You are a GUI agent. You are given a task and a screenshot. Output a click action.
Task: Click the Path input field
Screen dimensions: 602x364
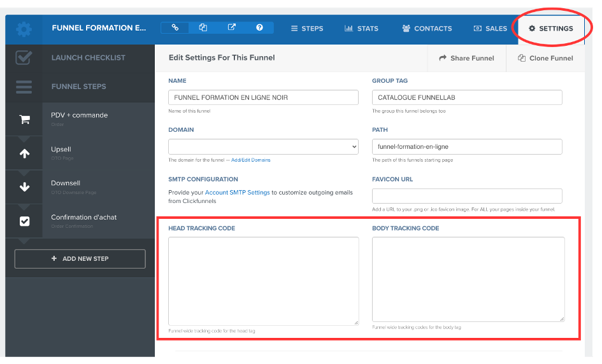click(467, 147)
